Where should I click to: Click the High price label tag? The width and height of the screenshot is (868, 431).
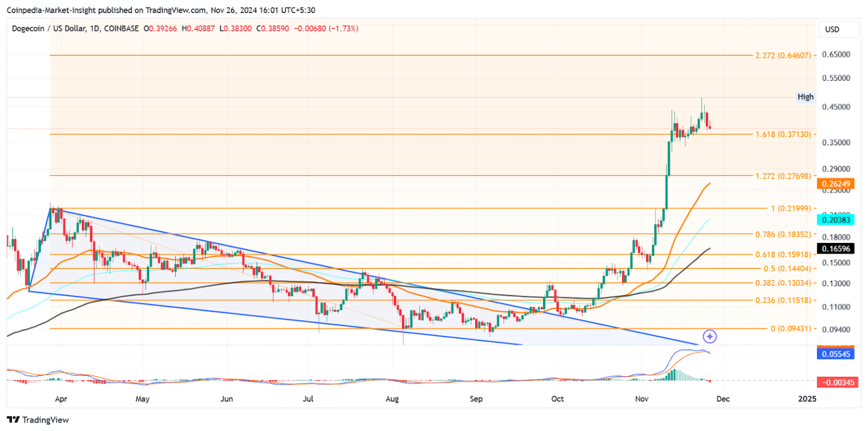coord(806,97)
